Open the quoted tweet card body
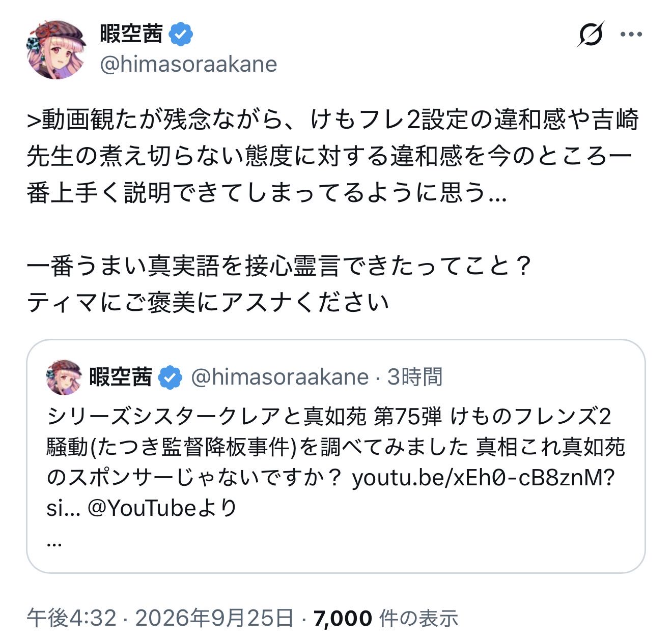 pos(336,456)
